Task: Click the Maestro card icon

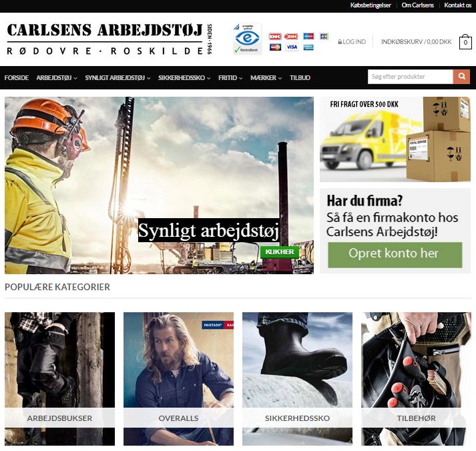Action: (x=308, y=36)
